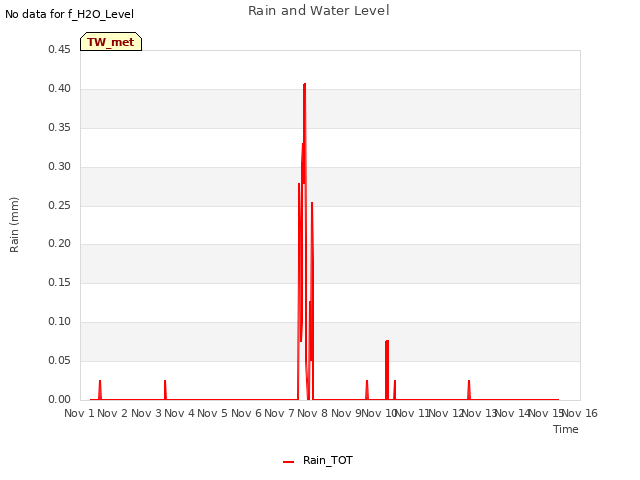
Task: Click the Rain (mm) y-axis label
Action: tap(14, 225)
